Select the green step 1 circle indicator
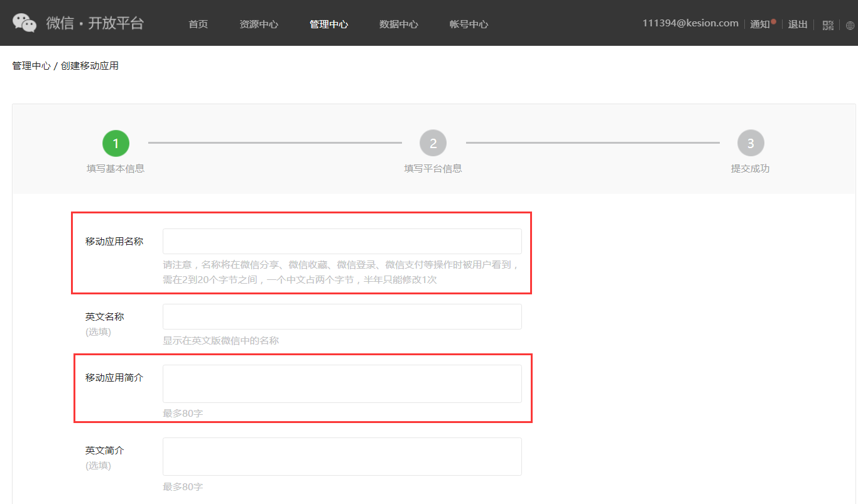 tap(116, 142)
